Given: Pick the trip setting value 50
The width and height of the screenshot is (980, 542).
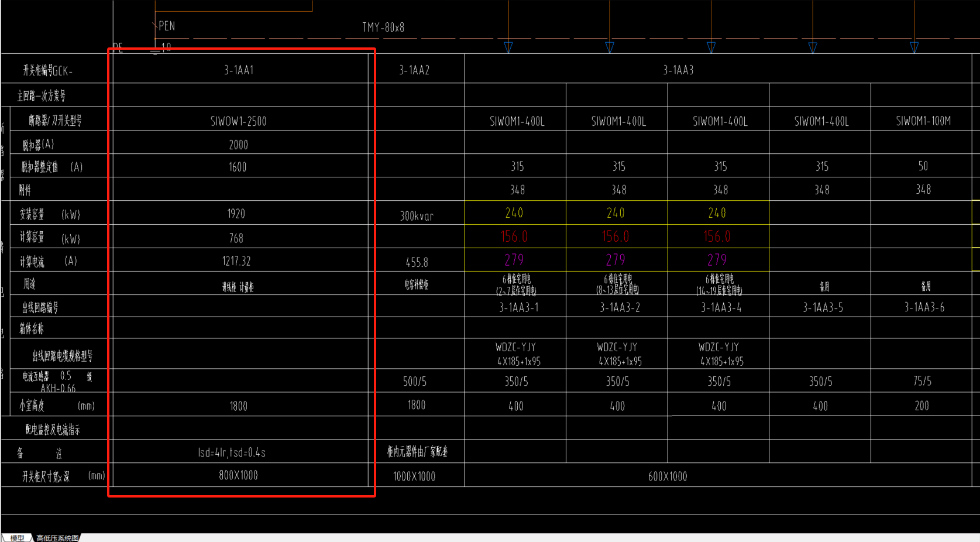Looking at the screenshot, I should 923,166.
